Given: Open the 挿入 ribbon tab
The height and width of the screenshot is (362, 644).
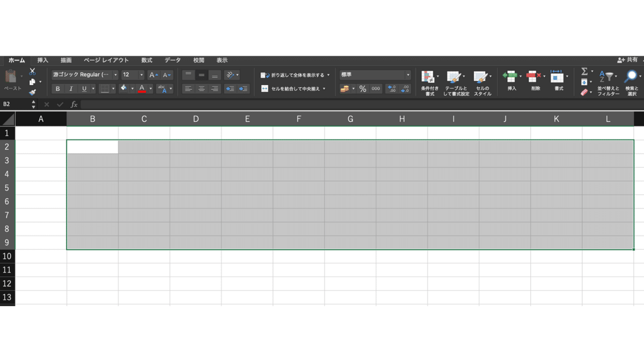Looking at the screenshot, I should pos(43,60).
